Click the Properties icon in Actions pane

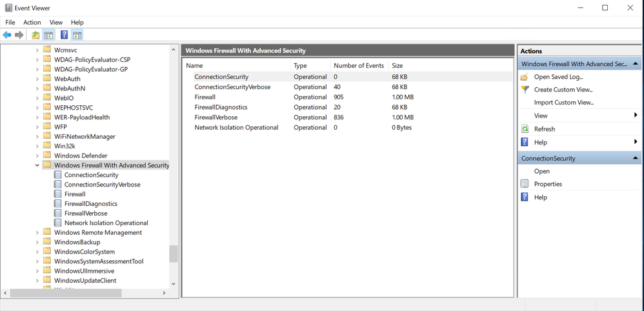[x=525, y=184]
